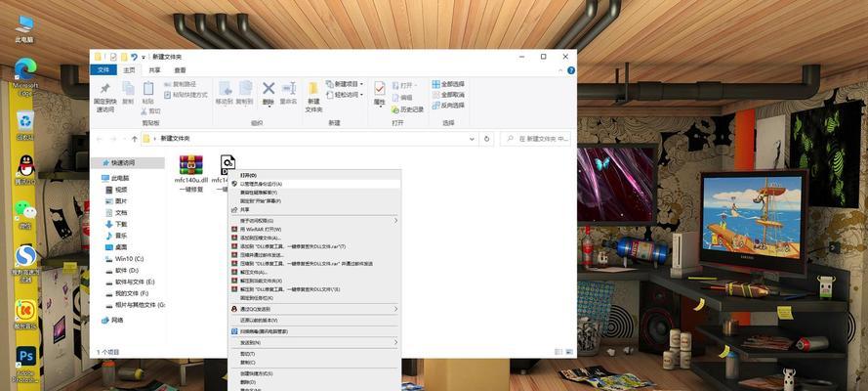Click the Up arrow navigation button

pyautogui.click(x=134, y=139)
